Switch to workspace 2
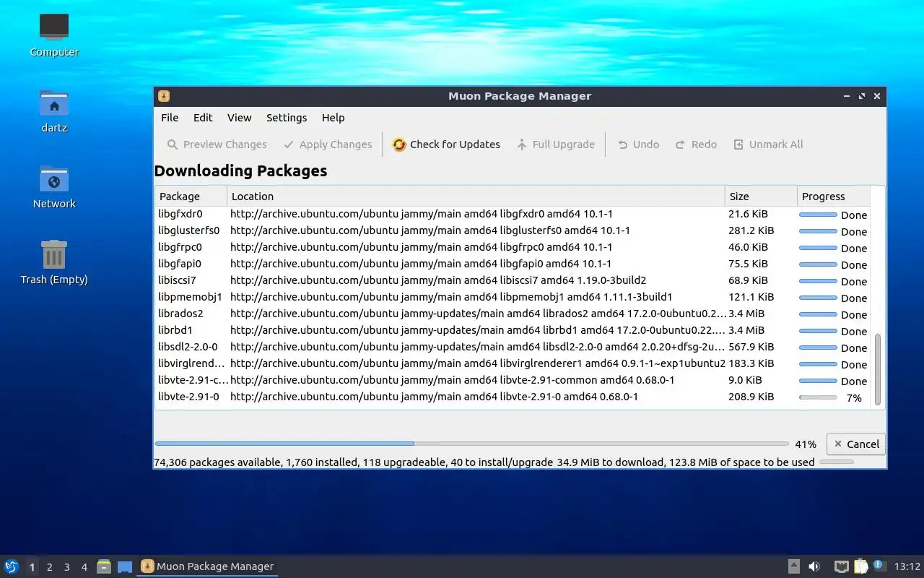This screenshot has height=578, width=924. click(49, 567)
